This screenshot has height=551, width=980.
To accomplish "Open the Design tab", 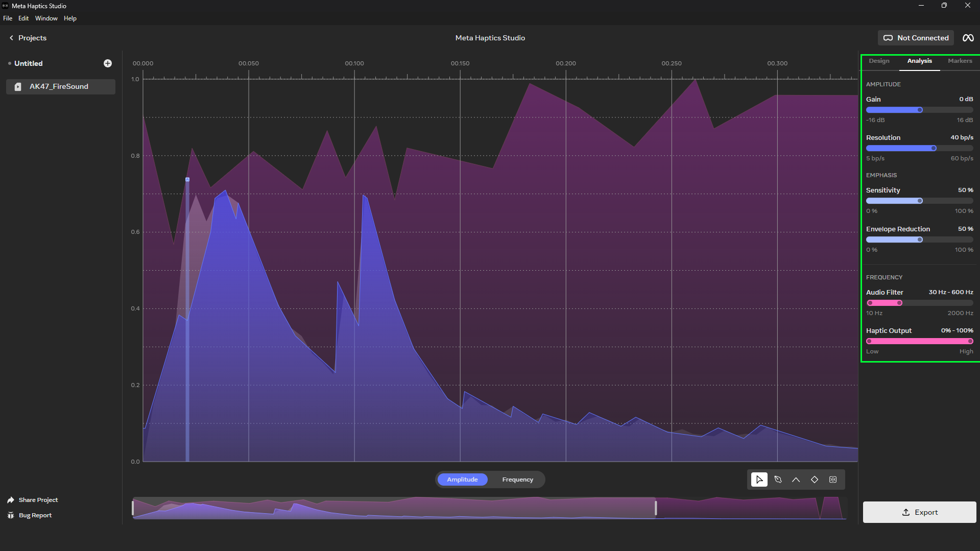I will [879, 61].
